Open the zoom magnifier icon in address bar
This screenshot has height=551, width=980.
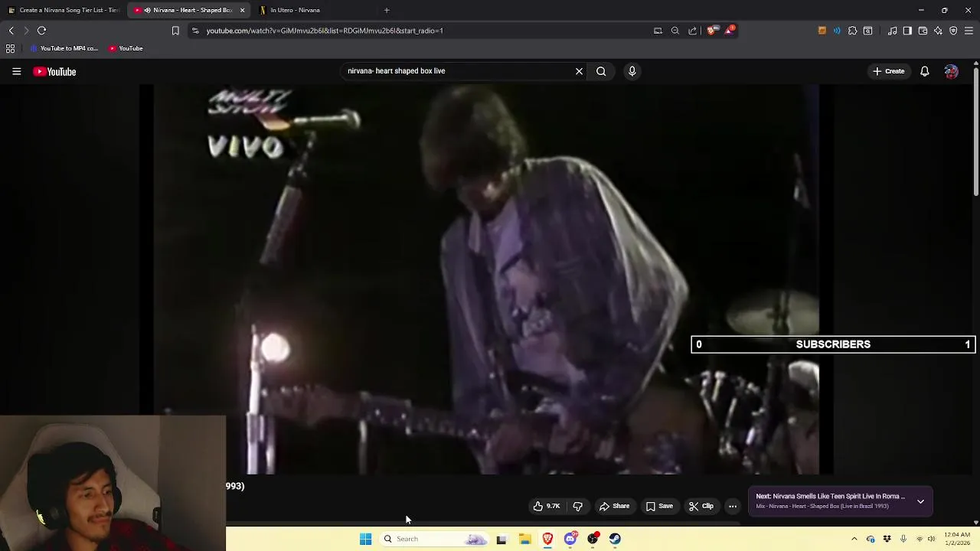tap(675, 31)
